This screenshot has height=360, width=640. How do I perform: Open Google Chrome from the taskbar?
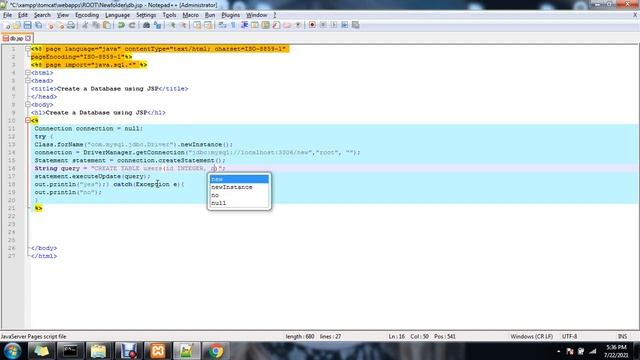click(216, 351)
